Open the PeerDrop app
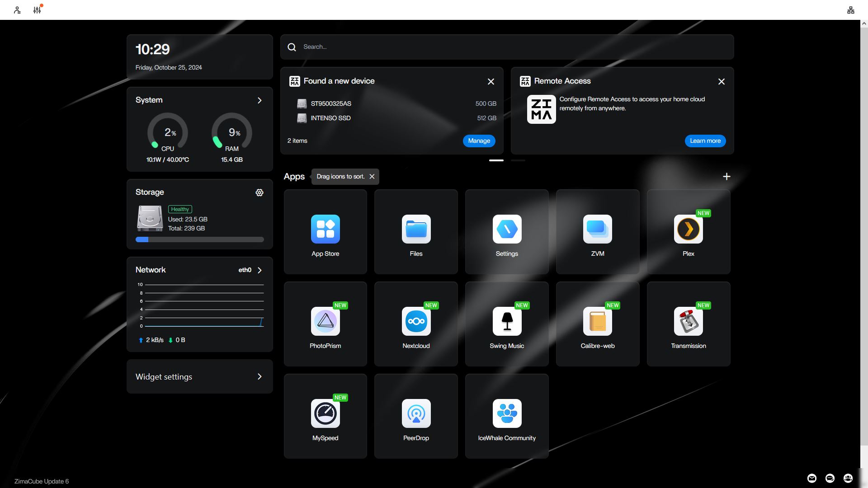Viewport: 868px width, 488px height. [x=416, y=413]
